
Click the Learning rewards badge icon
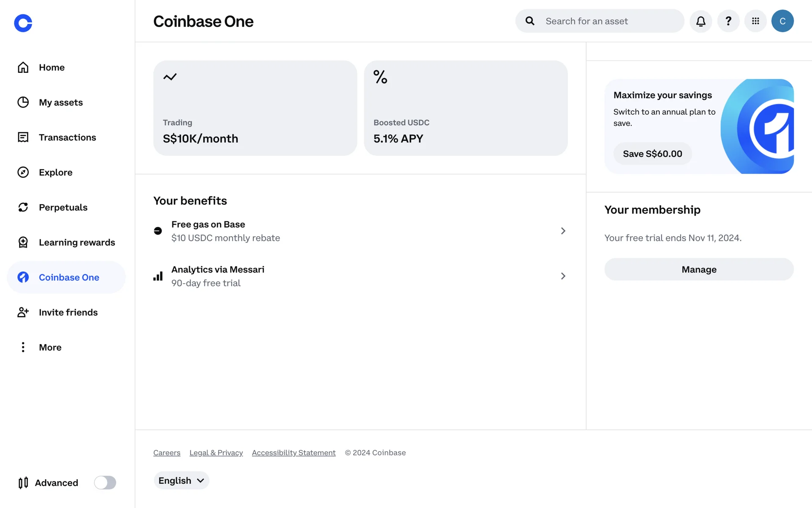[23, 242]
